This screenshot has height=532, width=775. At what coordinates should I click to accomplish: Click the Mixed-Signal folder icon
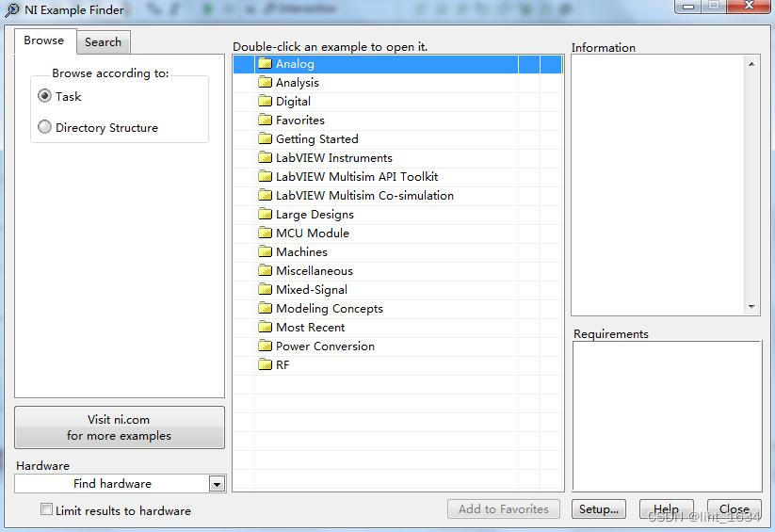(265, 289)
